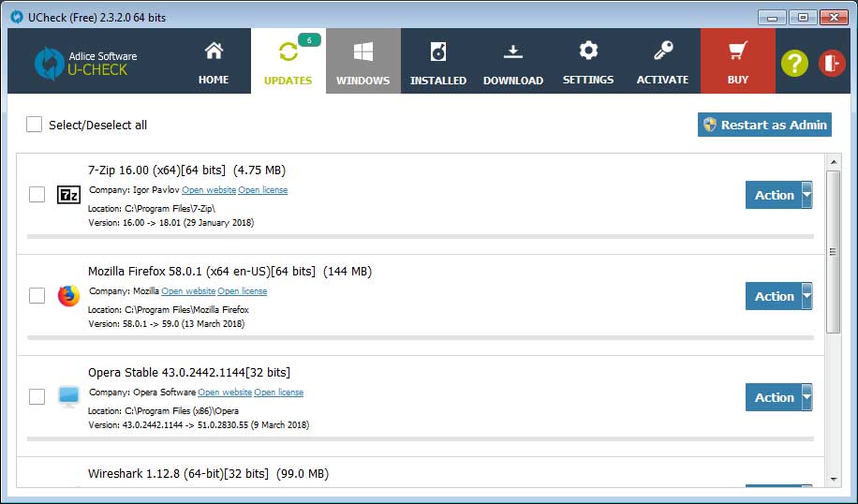Switch to the SETTINGS tab label

(588, 80)
